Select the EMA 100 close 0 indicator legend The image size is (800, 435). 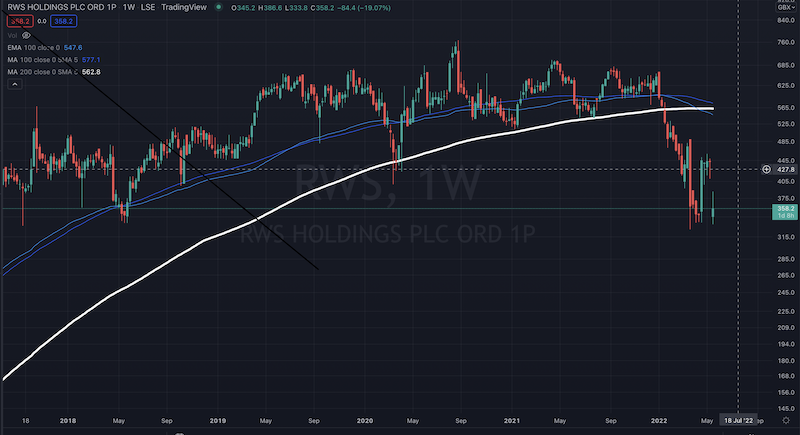click(33, 47)
